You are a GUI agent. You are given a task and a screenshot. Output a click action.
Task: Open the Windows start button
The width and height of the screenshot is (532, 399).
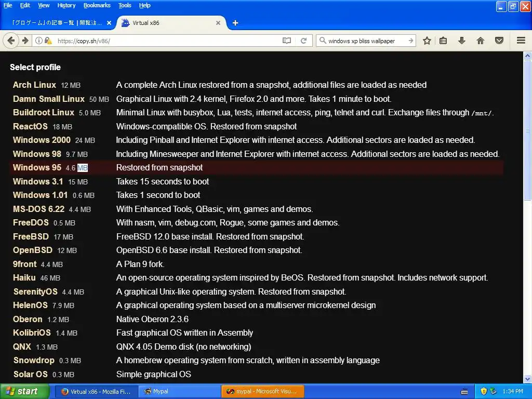[x=25, y=392]
